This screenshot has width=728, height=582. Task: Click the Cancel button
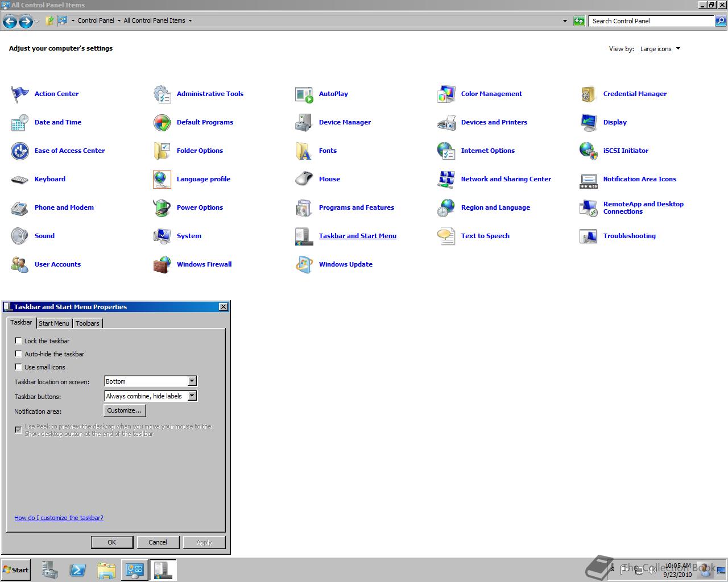(x=158, y=542)
